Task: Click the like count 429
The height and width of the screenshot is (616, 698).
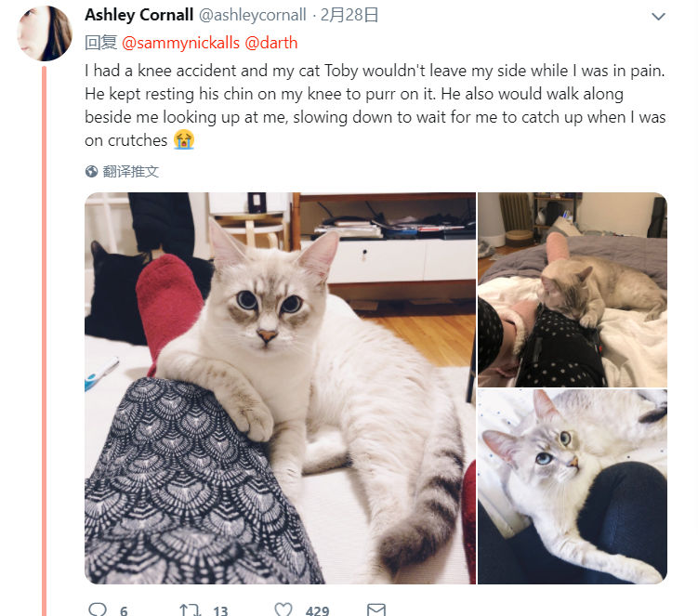Action: pos(317,610)
